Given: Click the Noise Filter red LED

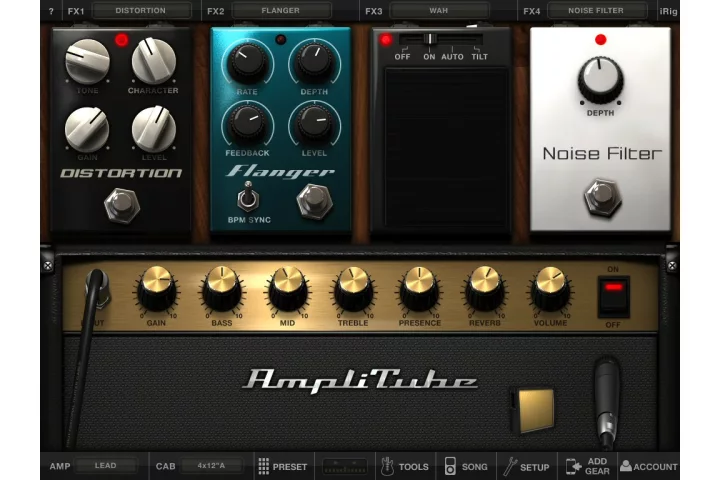Looking at the screenshot, I should (600, 40).
